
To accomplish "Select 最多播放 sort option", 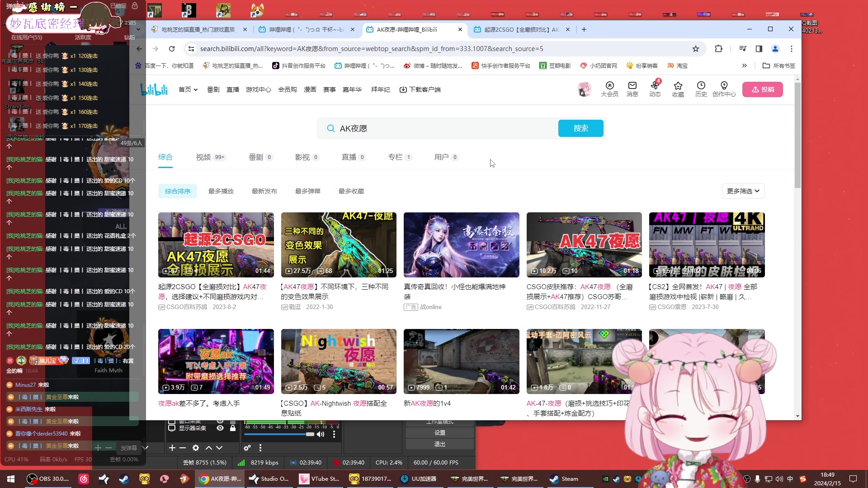I will (x=221, y=191).
